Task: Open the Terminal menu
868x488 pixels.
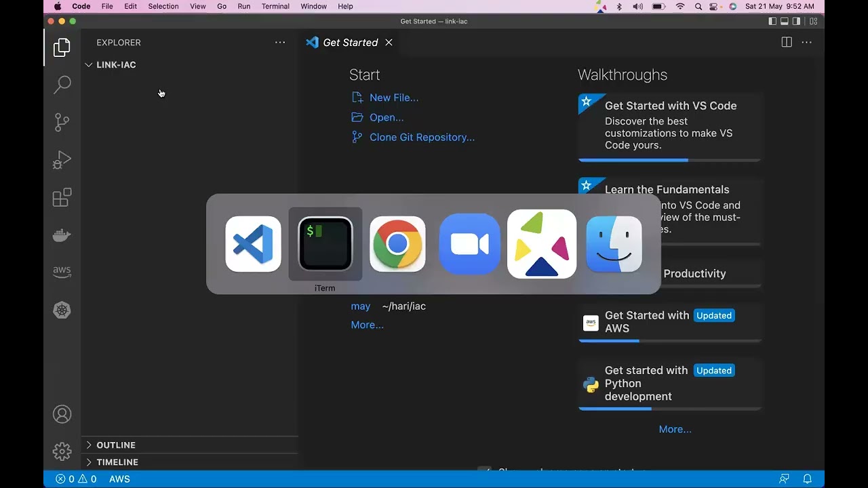Action: pos(275,6)
